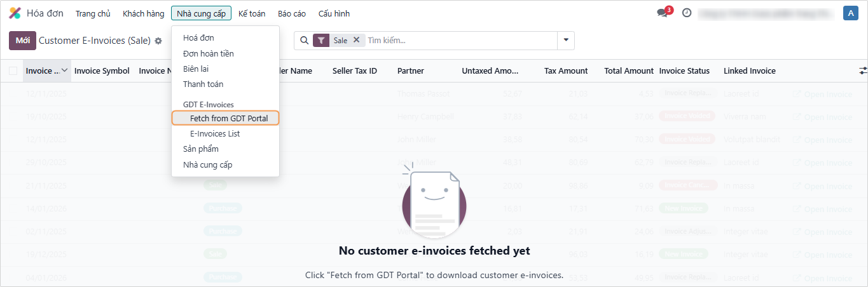
Task: Click the magnifying glass search icon
Action: (305, 41)
